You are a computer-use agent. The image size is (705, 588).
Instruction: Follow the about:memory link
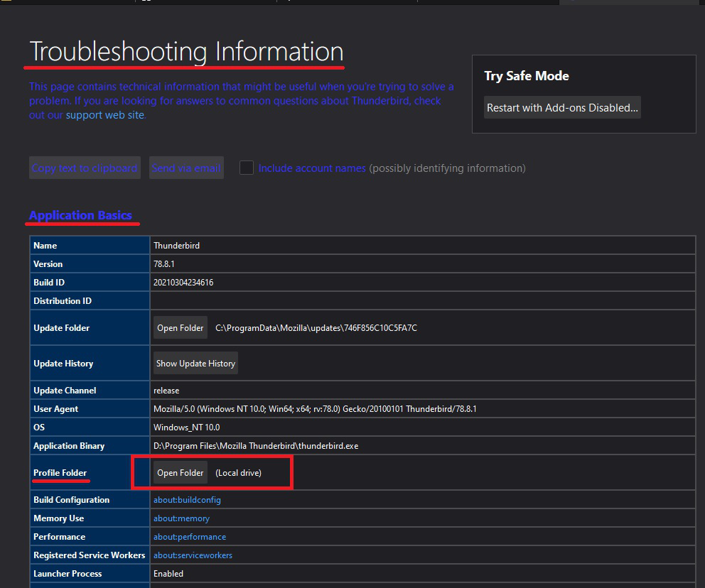click(x=181, y=518)
